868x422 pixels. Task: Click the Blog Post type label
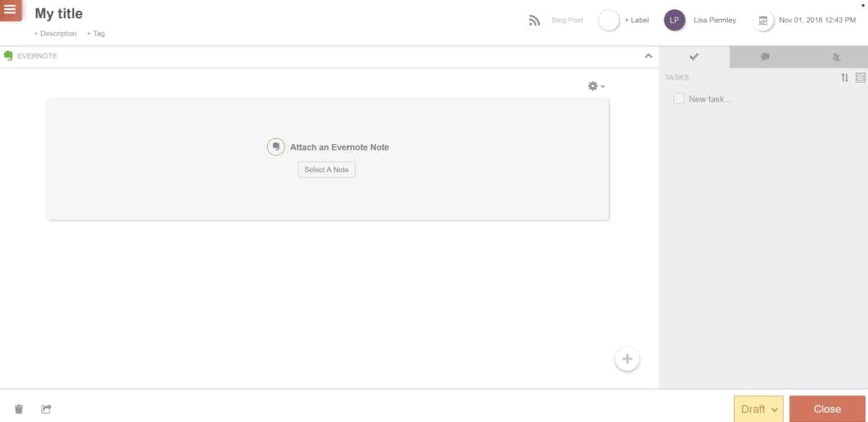click(x=567, y=20)
